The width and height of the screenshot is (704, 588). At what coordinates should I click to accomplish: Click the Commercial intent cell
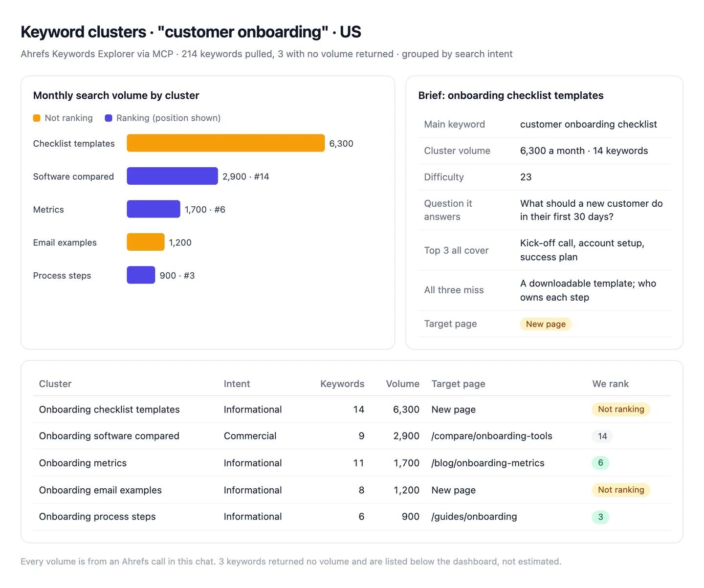coord(250,436)
